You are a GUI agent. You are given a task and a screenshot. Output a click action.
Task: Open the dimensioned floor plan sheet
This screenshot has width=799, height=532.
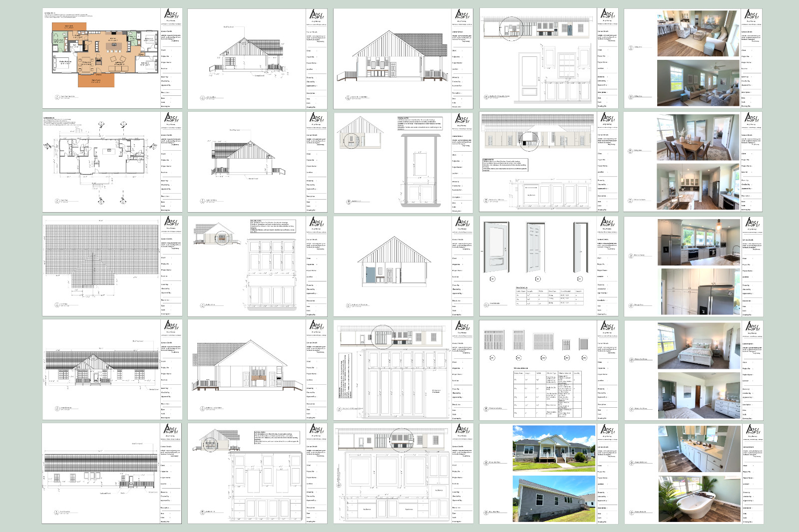point(112,162)
